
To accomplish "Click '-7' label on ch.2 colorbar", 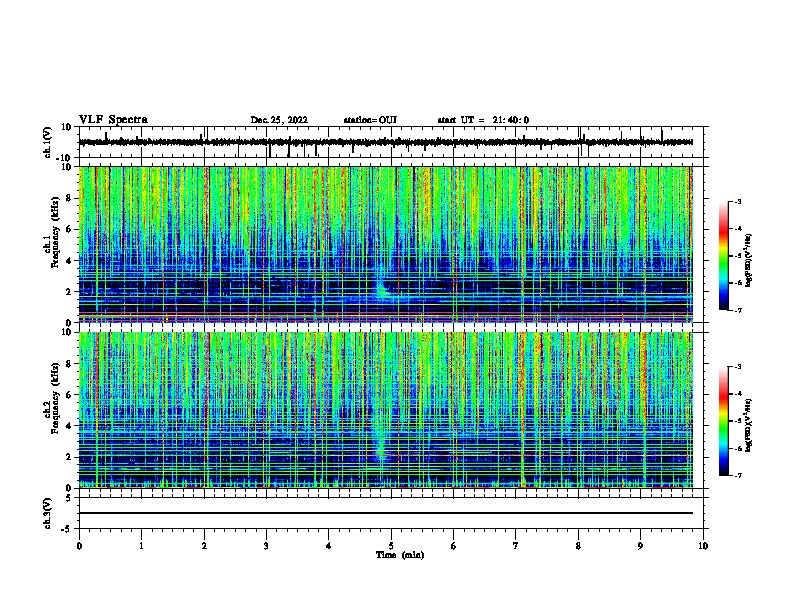I will [x=737, y=475].
